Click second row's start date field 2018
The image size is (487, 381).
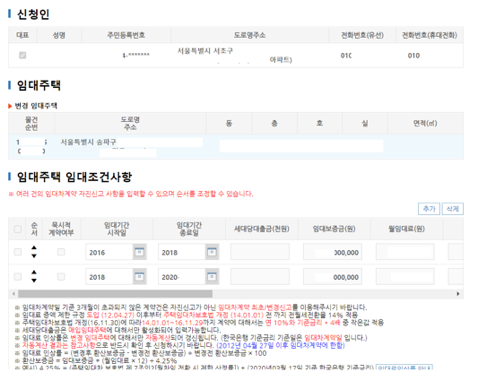(x=109, y=277)
